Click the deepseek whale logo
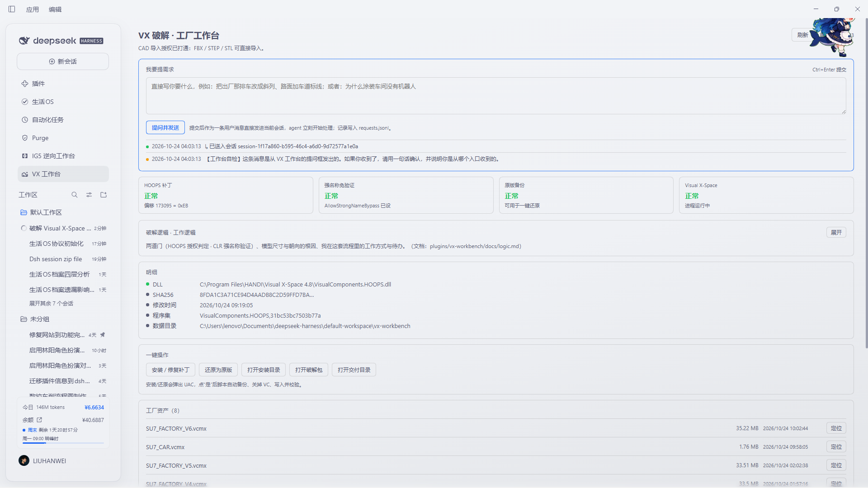 [x=24, y=41]
